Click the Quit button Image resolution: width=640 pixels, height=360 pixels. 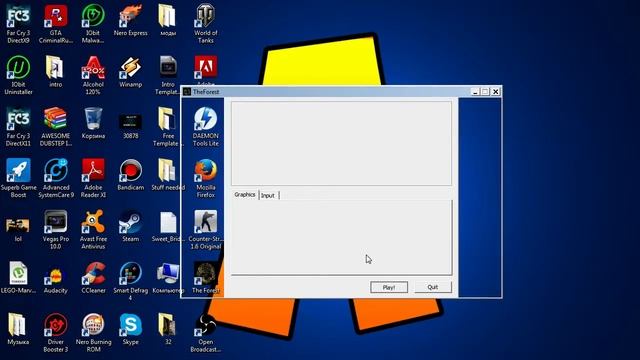[433, 287]
